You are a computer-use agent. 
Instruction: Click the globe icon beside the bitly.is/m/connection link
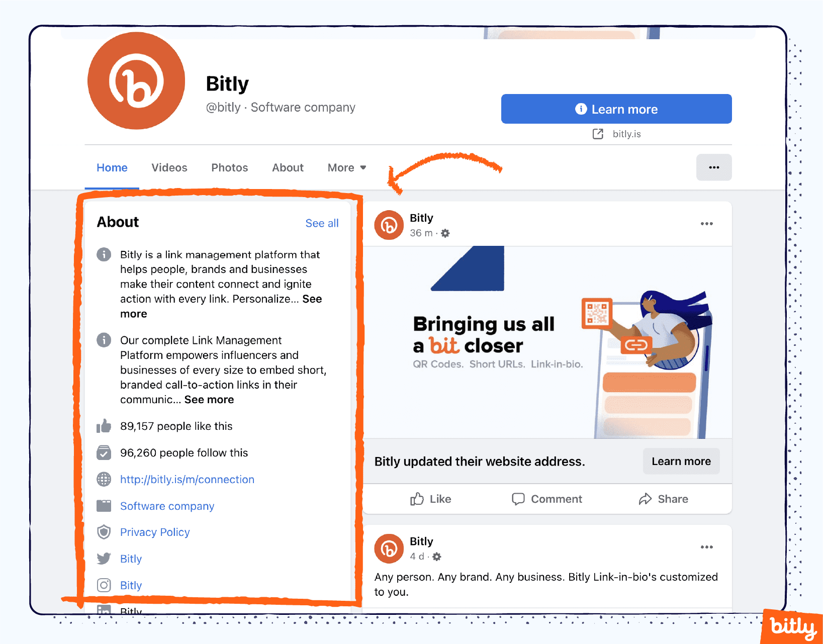[104, 479]
